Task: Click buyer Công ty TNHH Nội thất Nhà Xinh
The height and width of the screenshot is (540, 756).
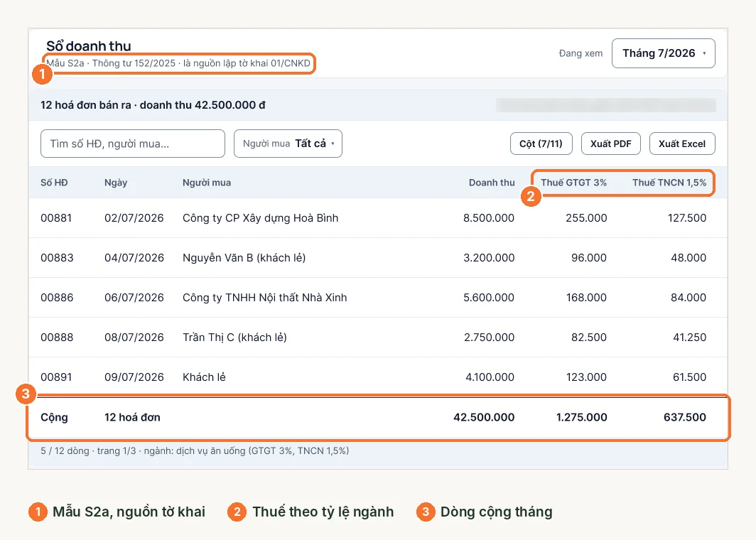Action: tap(265, 298)
